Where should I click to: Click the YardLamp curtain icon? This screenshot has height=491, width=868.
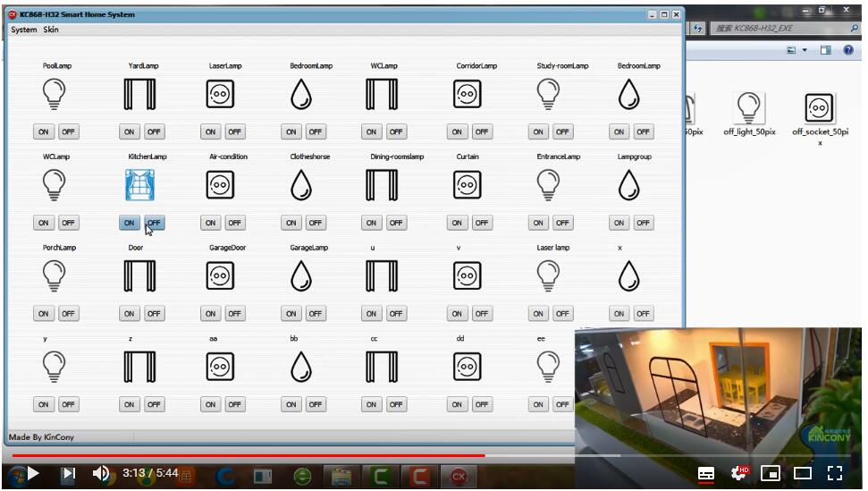tap(139, 94)
